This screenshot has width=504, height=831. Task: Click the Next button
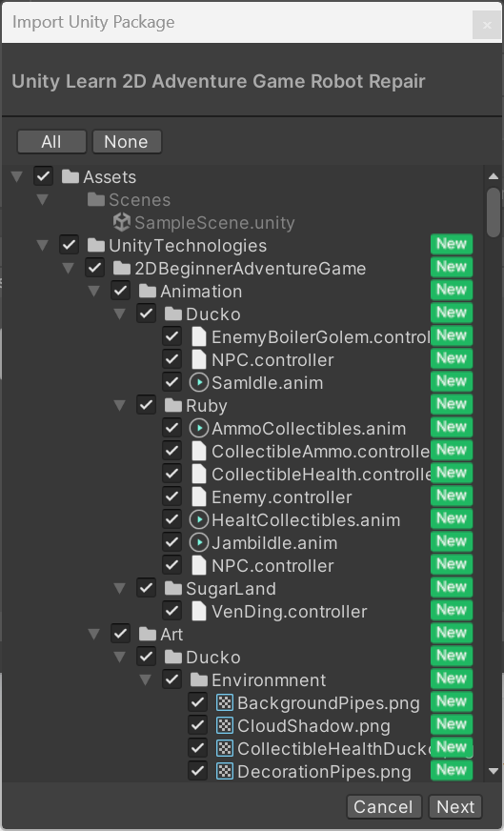[x=455, y=806]
